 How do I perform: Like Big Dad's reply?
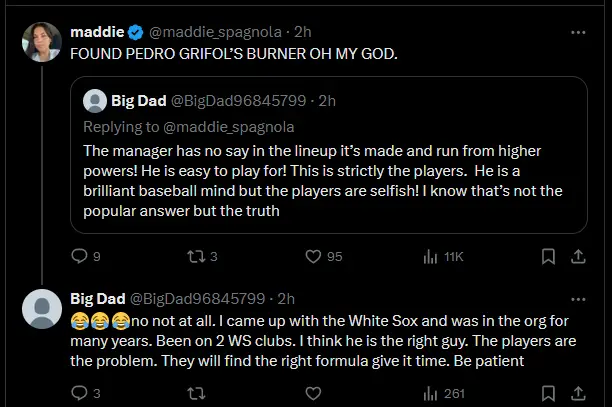click(x=312, y=394)
